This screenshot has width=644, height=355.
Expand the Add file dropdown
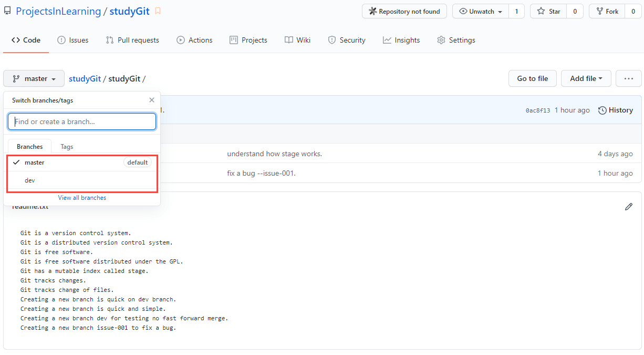(586, 78)
